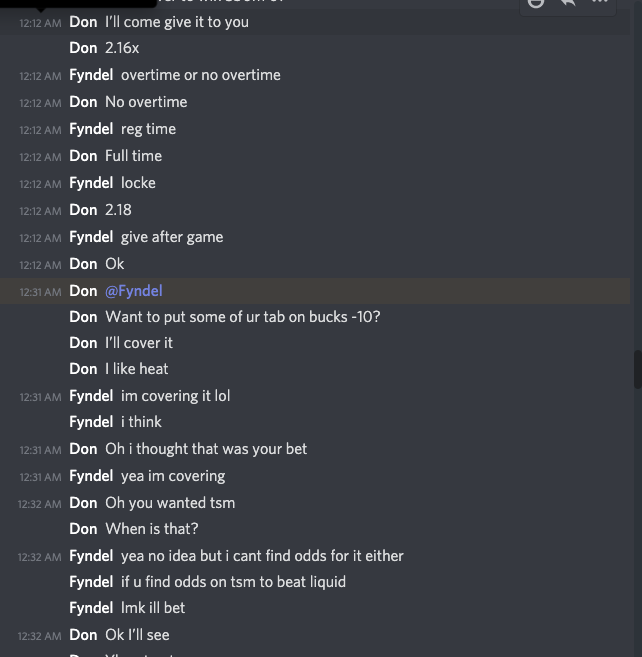Click Don's name beside 'No overtime'

coord(83,102)
